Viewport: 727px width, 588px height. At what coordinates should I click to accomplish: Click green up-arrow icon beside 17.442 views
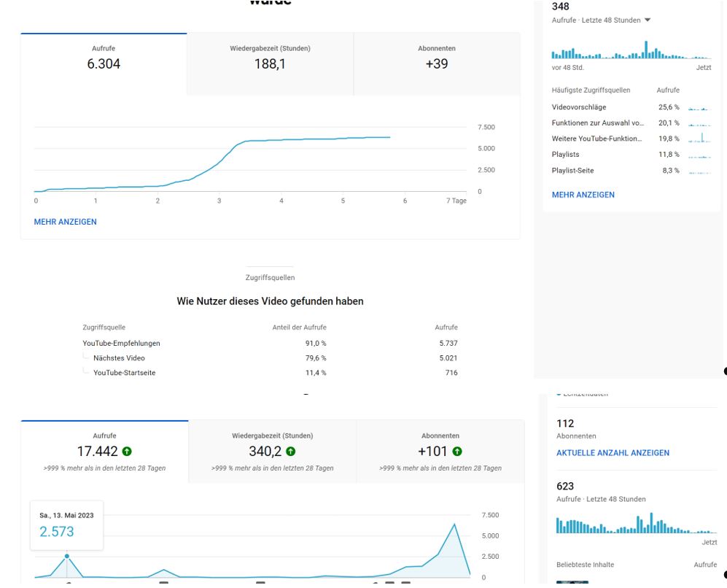[128, 452]
